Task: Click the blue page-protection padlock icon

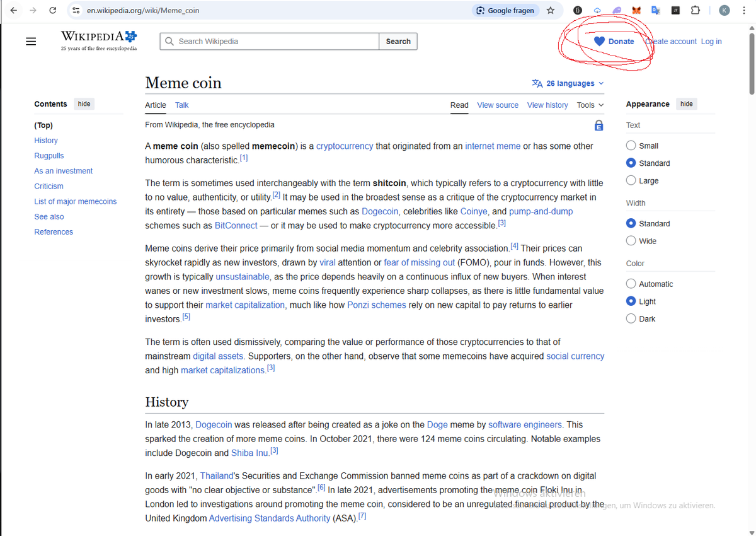Action: click(x=598, y=125)
